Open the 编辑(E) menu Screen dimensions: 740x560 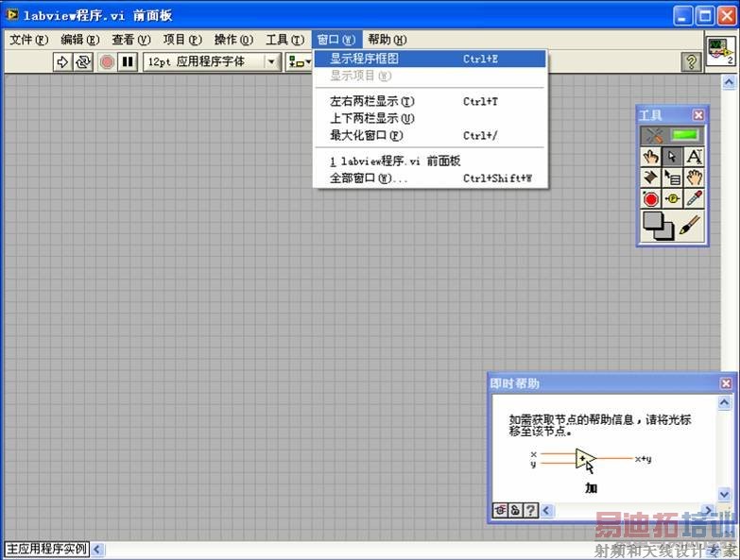[x=79, y=40]
